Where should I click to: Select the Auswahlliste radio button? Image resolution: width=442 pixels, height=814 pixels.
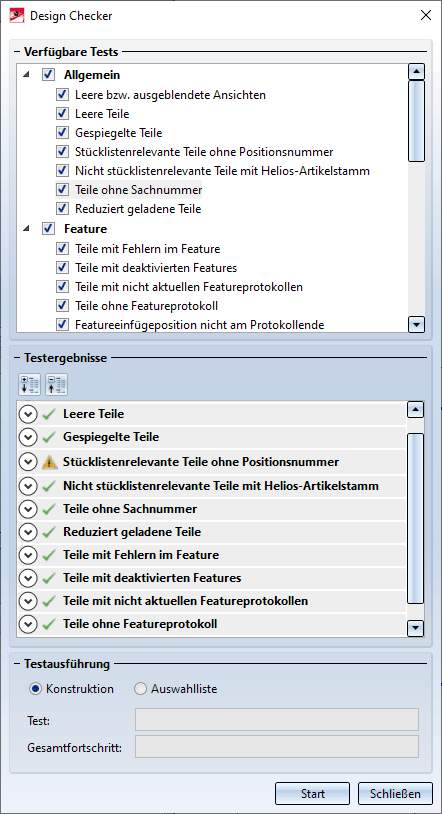pos(140,689)
